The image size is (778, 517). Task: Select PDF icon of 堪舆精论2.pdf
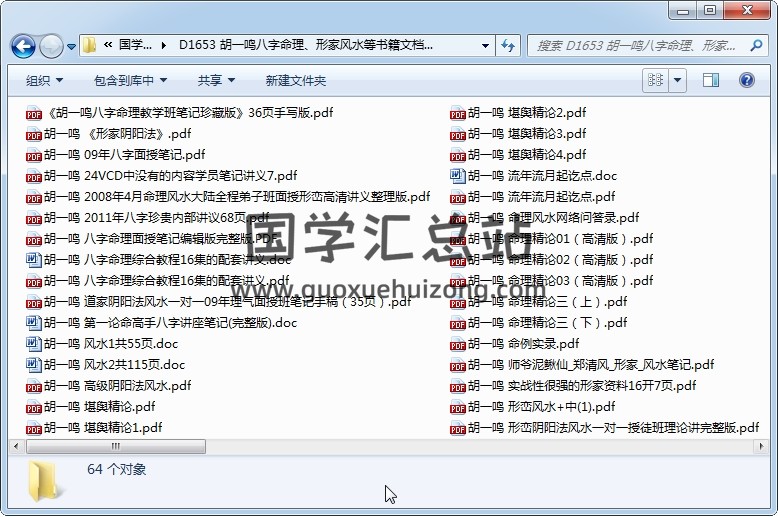click(457, 113)
